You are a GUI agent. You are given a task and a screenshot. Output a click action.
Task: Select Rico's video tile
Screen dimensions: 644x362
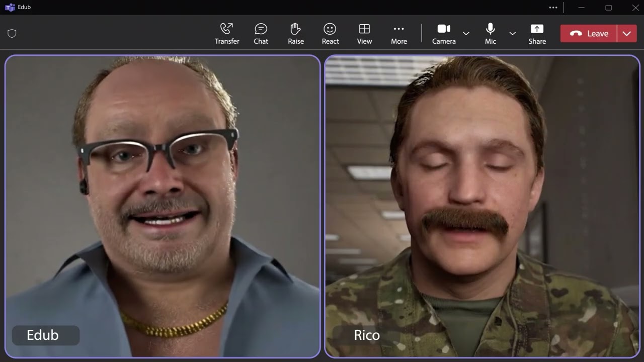pyautogui.click(x=482, y=206)
